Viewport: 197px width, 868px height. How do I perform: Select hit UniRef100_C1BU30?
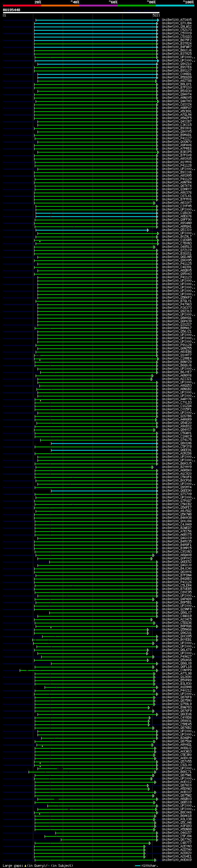[177, 213]
